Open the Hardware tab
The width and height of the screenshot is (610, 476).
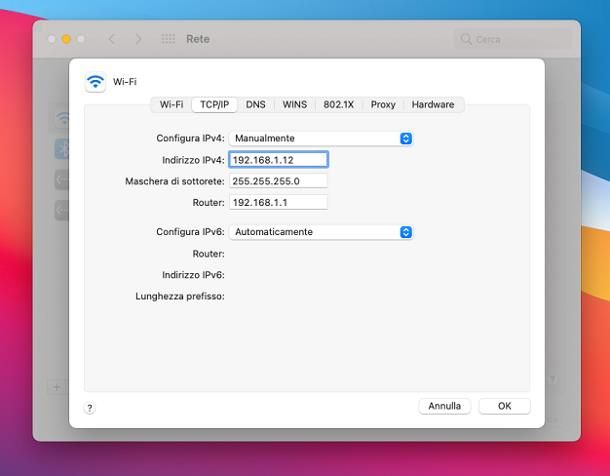(433, 105)
